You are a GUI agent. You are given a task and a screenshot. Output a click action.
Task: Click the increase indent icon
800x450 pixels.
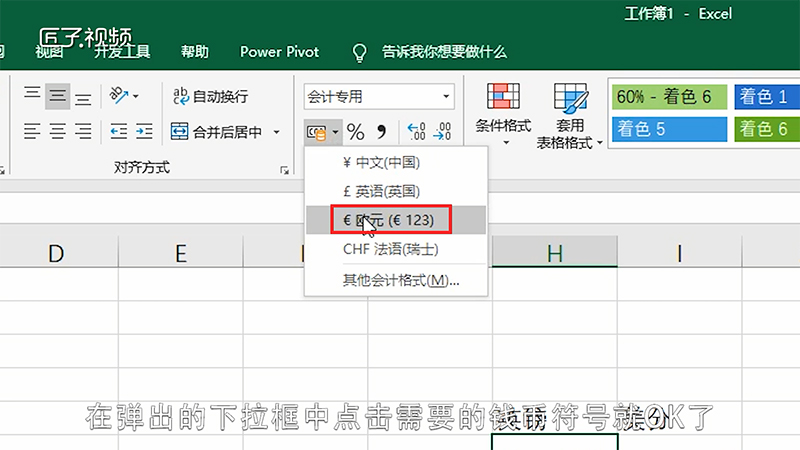(145, 130)
